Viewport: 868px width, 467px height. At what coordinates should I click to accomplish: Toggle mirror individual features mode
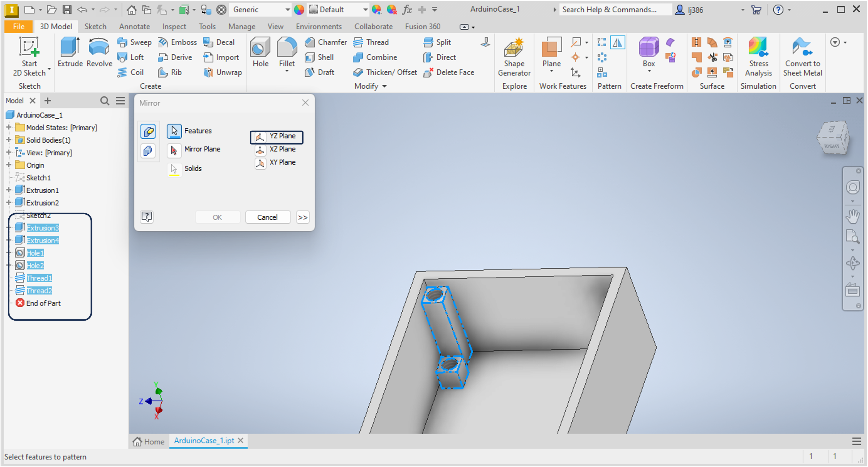pyautogui.click(x=148, y=131)
